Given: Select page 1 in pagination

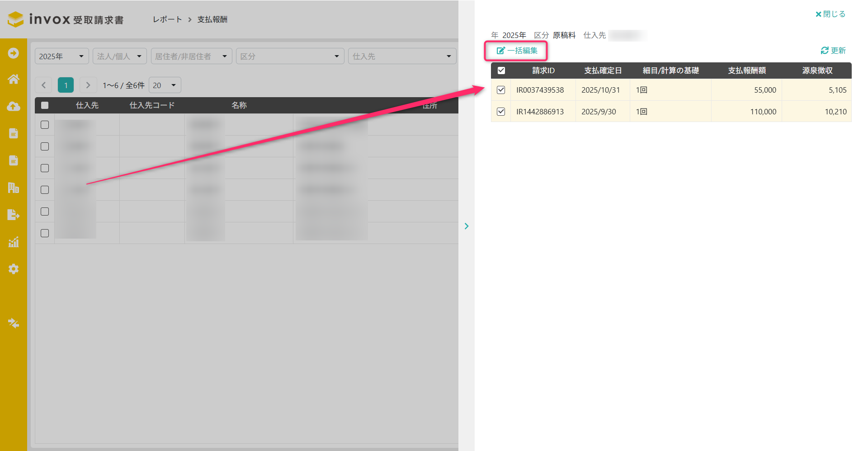Looking at the screenshot, I should [66, 85].
